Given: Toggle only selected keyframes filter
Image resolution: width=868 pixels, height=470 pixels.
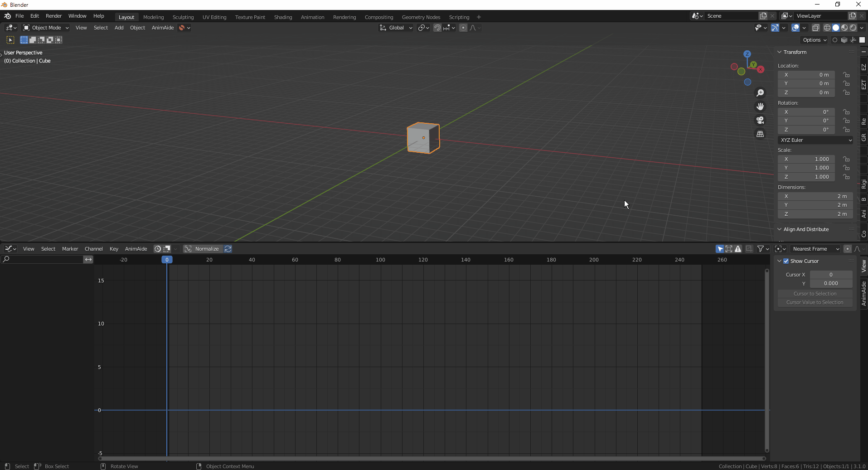Looking at the screenshot, I should [720, 249].
